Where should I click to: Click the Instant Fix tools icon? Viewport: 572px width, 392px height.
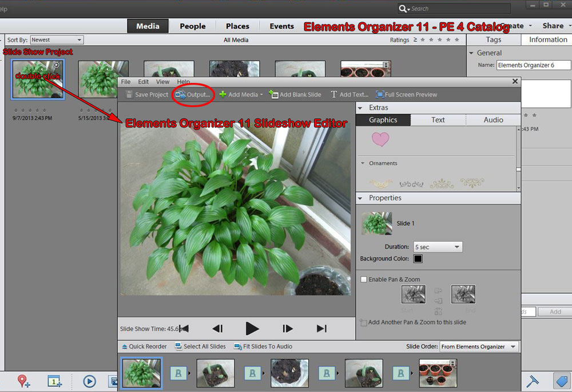click(x=533, y=382)
